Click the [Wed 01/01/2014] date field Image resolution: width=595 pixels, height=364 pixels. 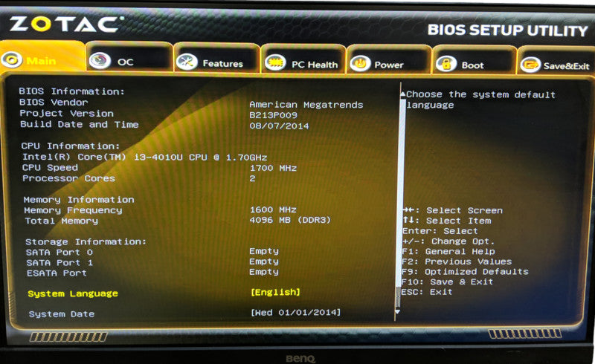(295, 313)
